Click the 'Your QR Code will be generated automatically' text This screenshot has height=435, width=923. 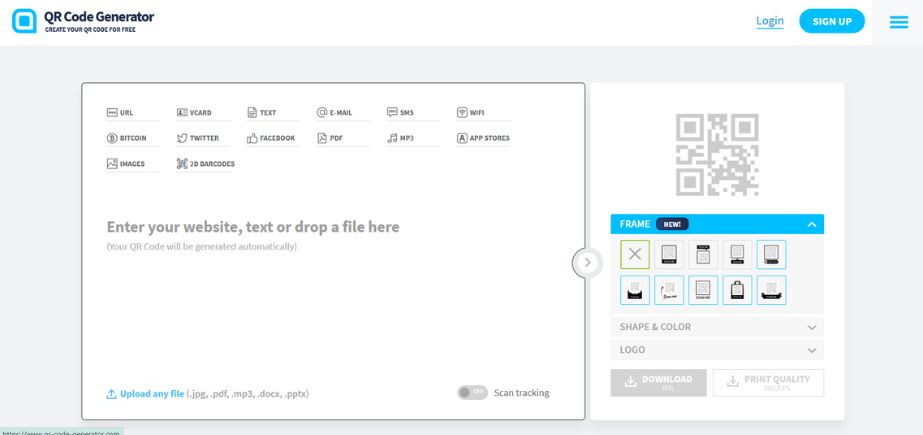(201, 246)
